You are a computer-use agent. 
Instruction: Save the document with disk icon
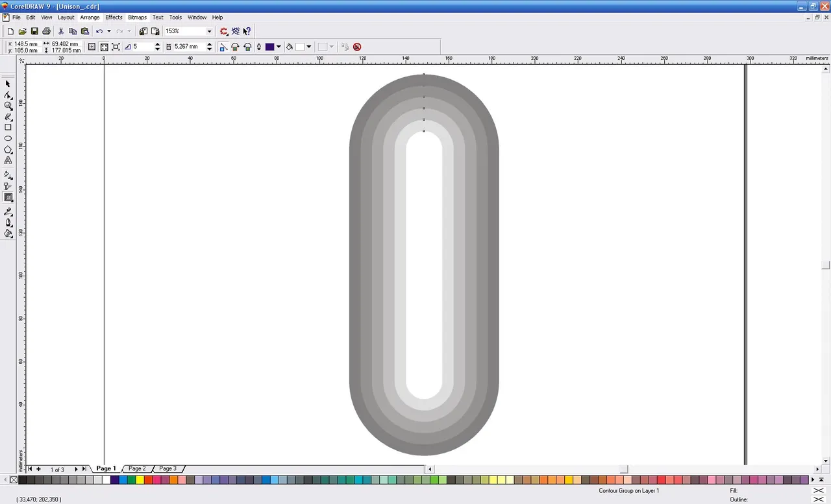[34, 31]
